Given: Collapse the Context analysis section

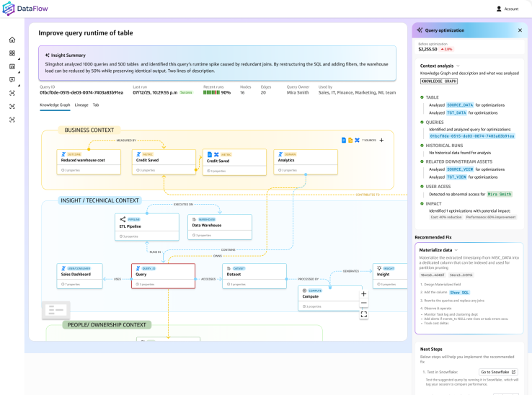Looking at the screenshot, I should click(x=458, y=66).
